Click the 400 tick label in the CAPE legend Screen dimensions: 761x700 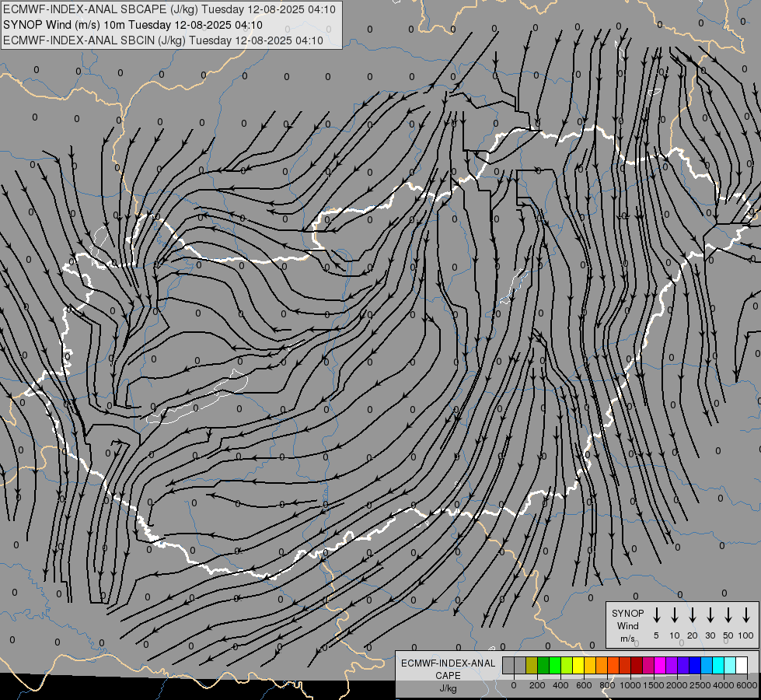point(560,685)
